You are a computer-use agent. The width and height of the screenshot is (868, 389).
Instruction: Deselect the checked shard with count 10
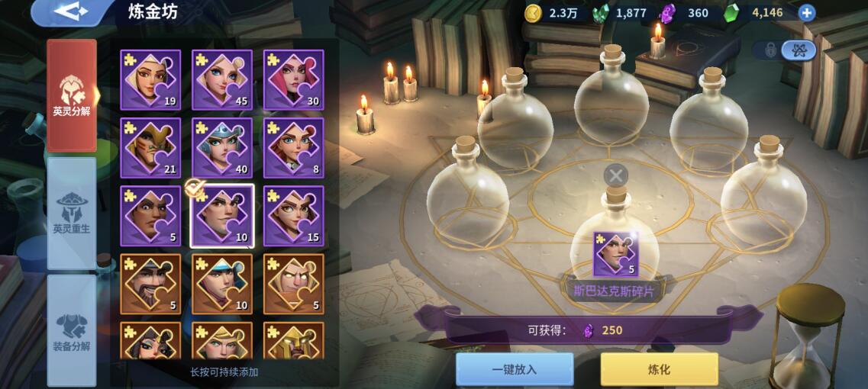[222, 216]
